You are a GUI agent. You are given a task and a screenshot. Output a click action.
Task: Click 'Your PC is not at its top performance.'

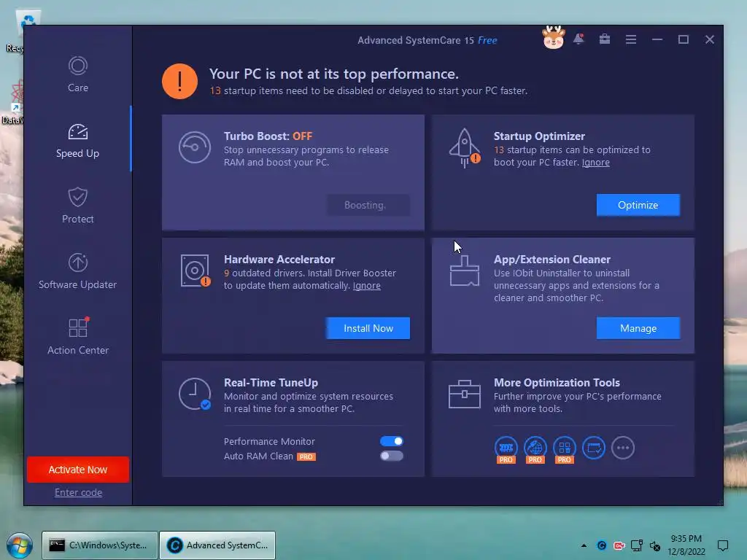point(333,74)
